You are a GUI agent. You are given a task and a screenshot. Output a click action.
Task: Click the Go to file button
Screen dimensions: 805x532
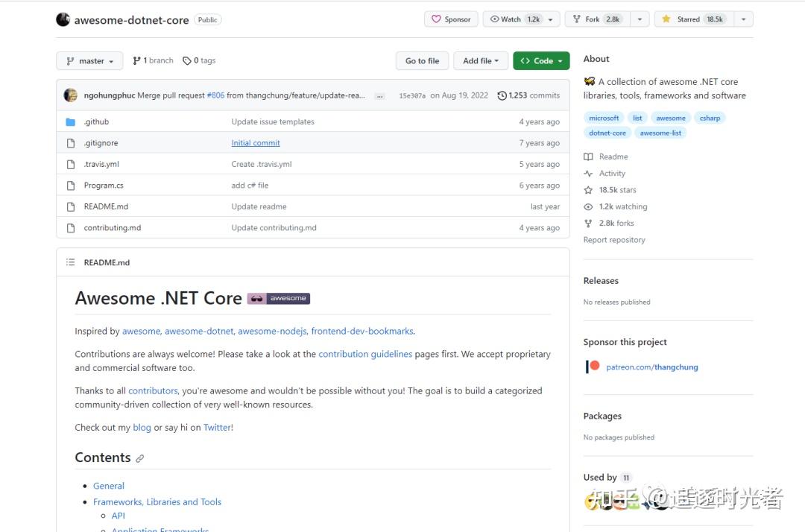422,61
